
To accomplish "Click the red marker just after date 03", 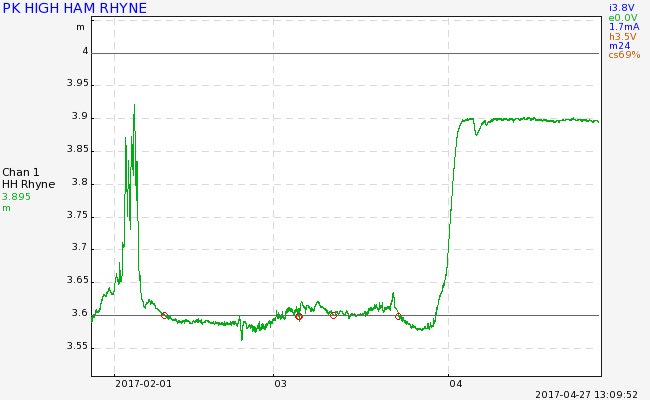I will tap(299, 317).
